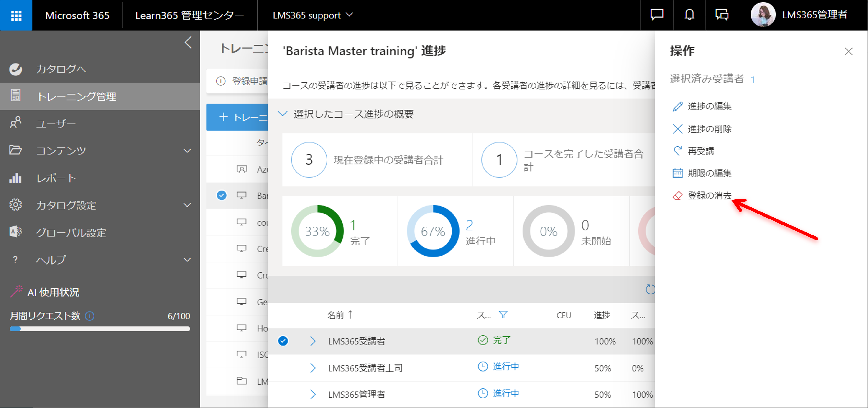
Task: Collapse the 選択したコース進捗の概要 section
Action: coord(282,114)
